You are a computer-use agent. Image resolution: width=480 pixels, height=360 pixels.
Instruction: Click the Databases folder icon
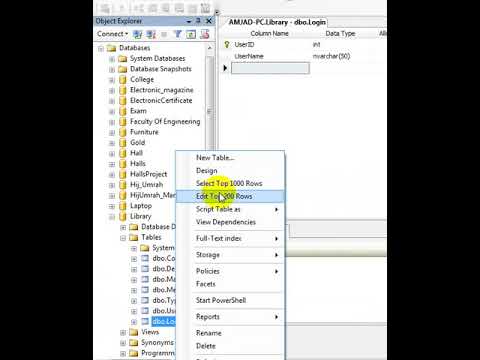(x=111, y=48)
